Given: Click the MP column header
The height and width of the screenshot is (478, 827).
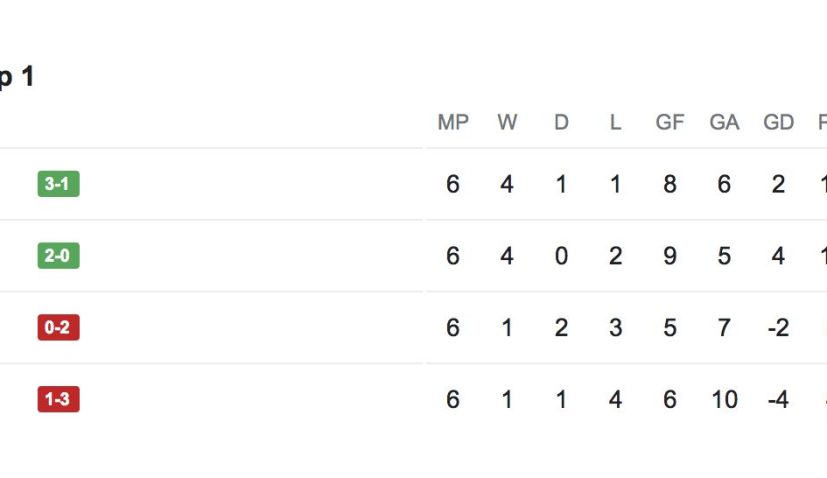Looking at the screenshot, I should [x=453, y=122].
